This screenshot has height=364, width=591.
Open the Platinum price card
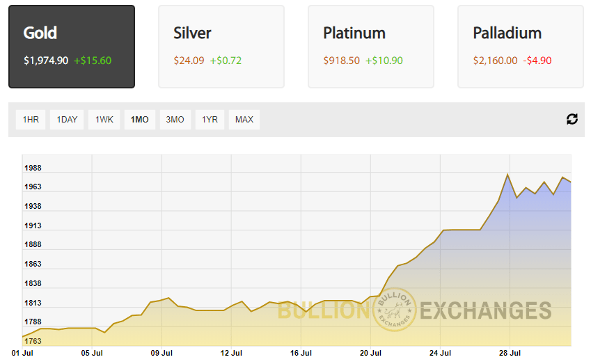(371, 47)
